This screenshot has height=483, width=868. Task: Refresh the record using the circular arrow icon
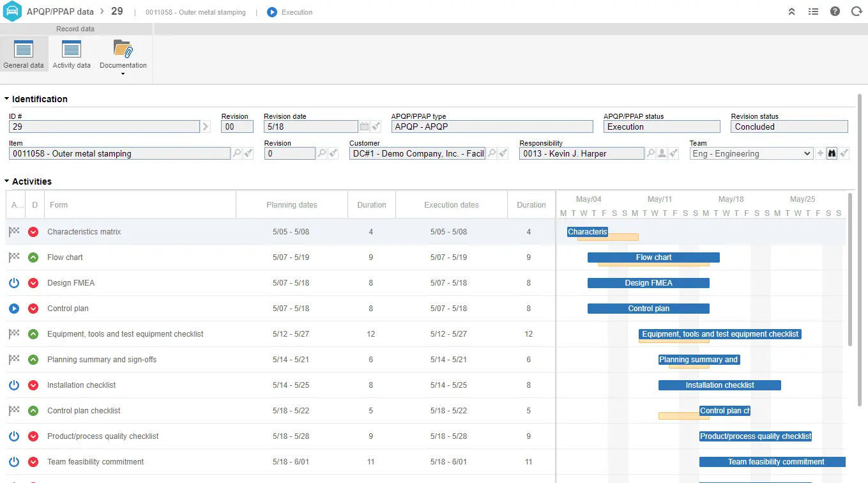pyautogui.click(x=856, y=11)
